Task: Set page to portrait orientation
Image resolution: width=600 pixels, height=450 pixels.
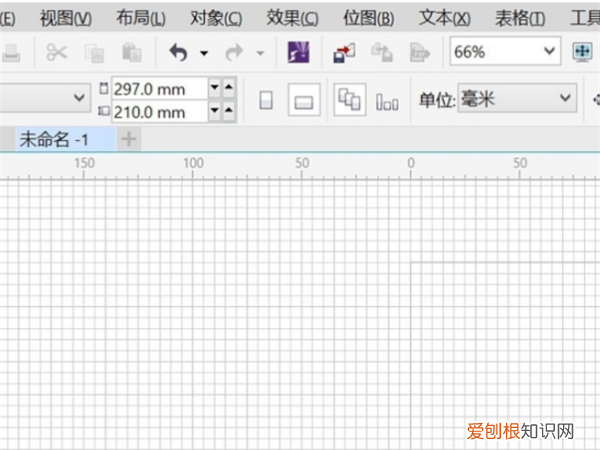Action: (x=266, y=100)
